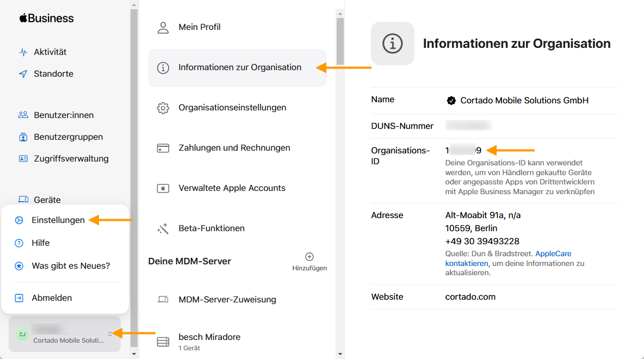
Task: Open Aktivität in the sidebar
Action: point(50,52)
